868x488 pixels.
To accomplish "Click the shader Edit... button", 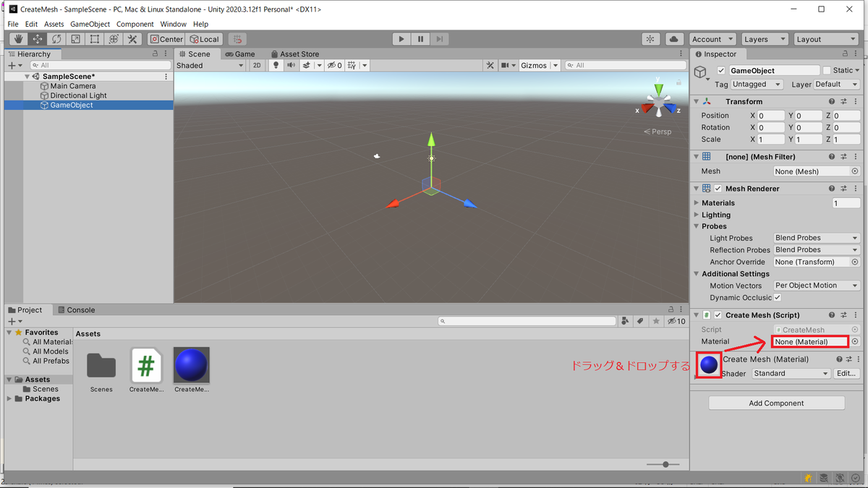I will coord(846,374).
